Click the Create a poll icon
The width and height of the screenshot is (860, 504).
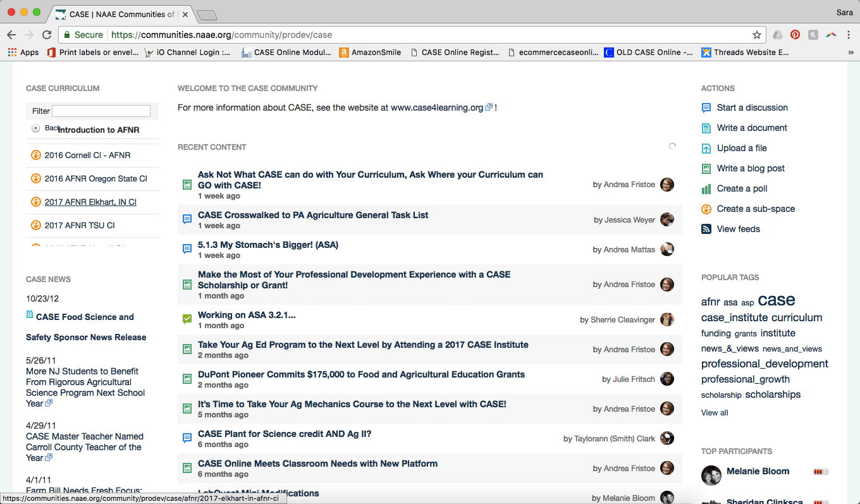pyautogui.click(x=706, y=189)
